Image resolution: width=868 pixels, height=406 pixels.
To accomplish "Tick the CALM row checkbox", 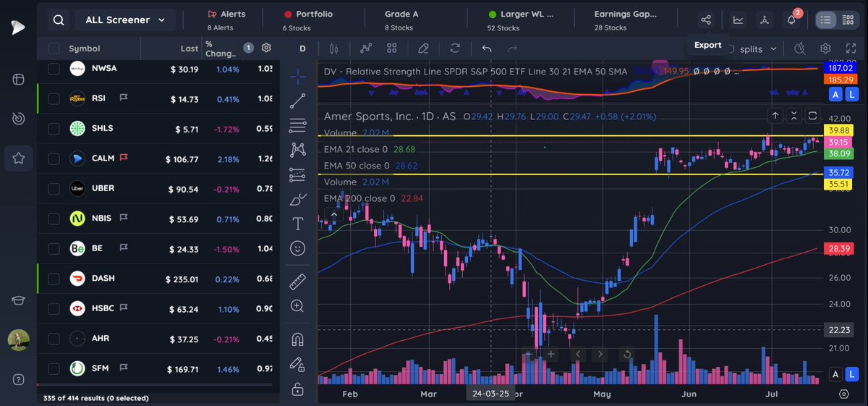I will [x=54, y=158].
